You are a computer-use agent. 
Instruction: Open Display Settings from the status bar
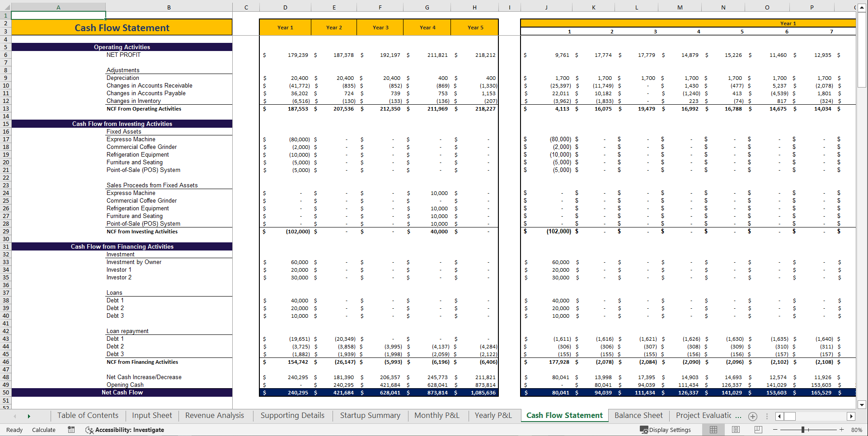pos(666,430)
